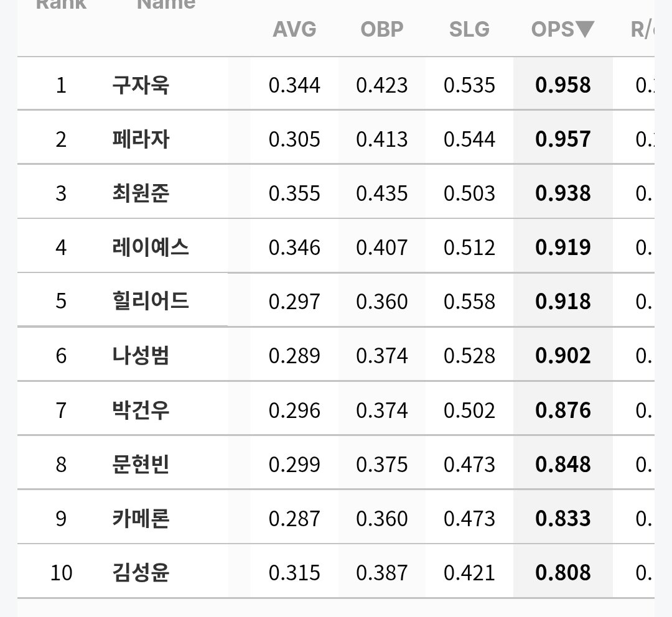Sort by the OBP column header

coord(382,29)
